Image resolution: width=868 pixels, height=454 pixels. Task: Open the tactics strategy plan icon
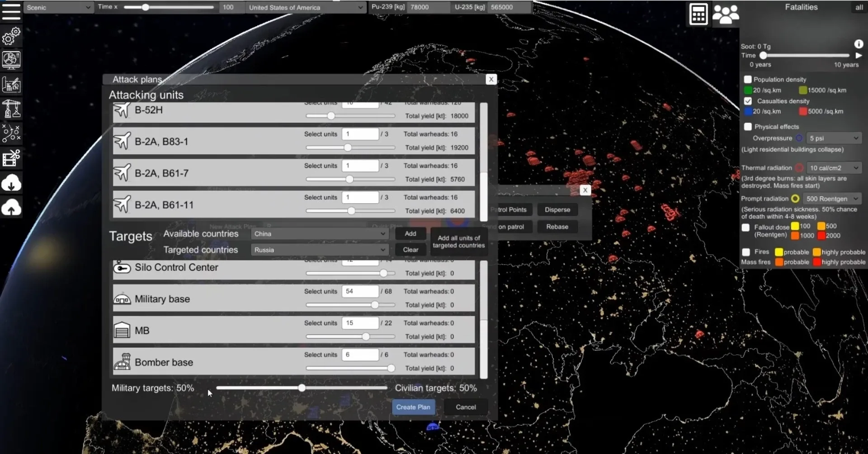[11, 133]
